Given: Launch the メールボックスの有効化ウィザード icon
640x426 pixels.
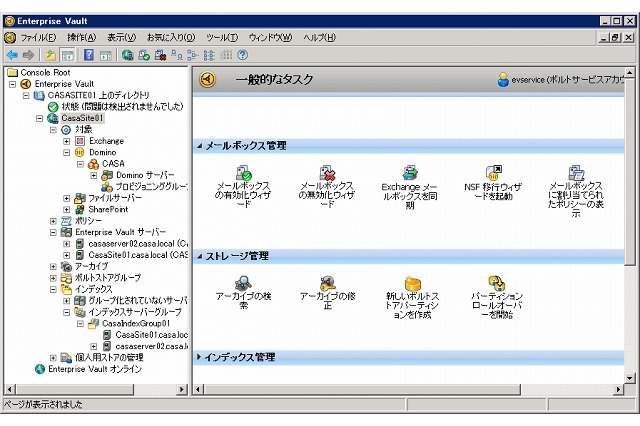Looking at the screenshot, I should [x=244, y=173].
